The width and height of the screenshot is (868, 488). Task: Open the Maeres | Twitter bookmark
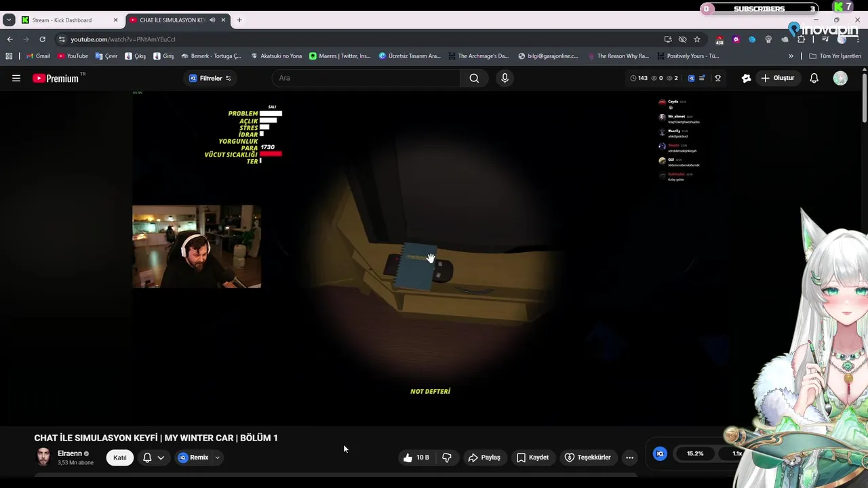click(340, 56)
